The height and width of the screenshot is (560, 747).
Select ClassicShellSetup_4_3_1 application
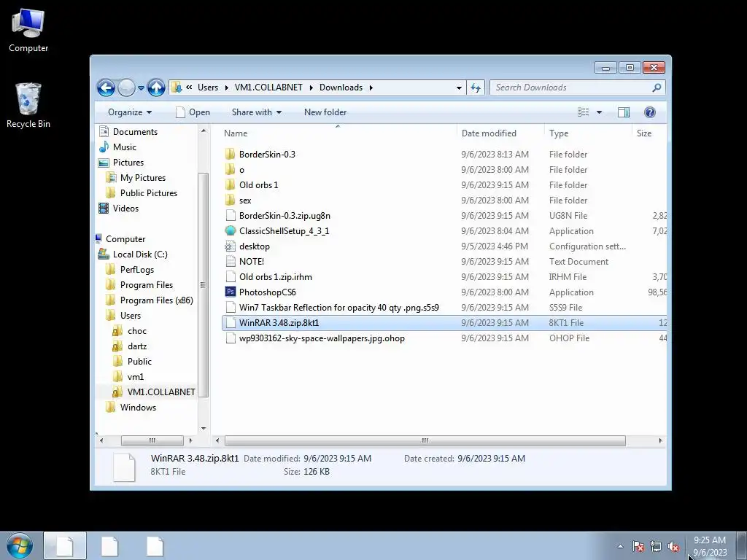click(x=284, y=231)
